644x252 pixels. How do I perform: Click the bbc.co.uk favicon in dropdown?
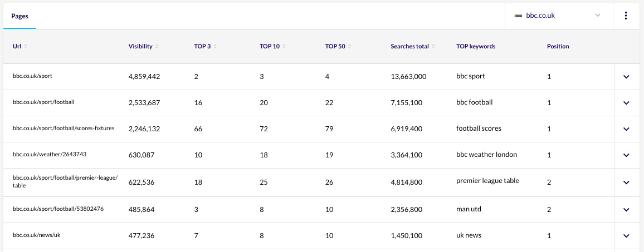click(518, 16)
